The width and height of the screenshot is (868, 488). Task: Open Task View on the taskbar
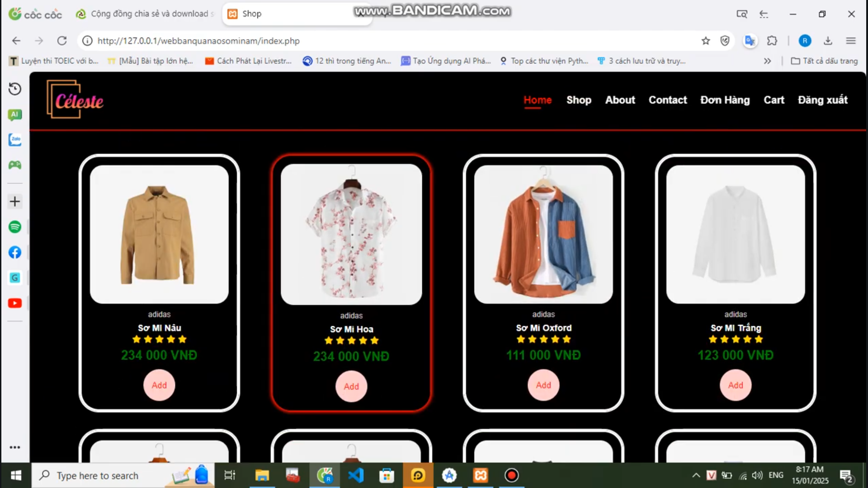pyautogui.click(x=230, y=475)
